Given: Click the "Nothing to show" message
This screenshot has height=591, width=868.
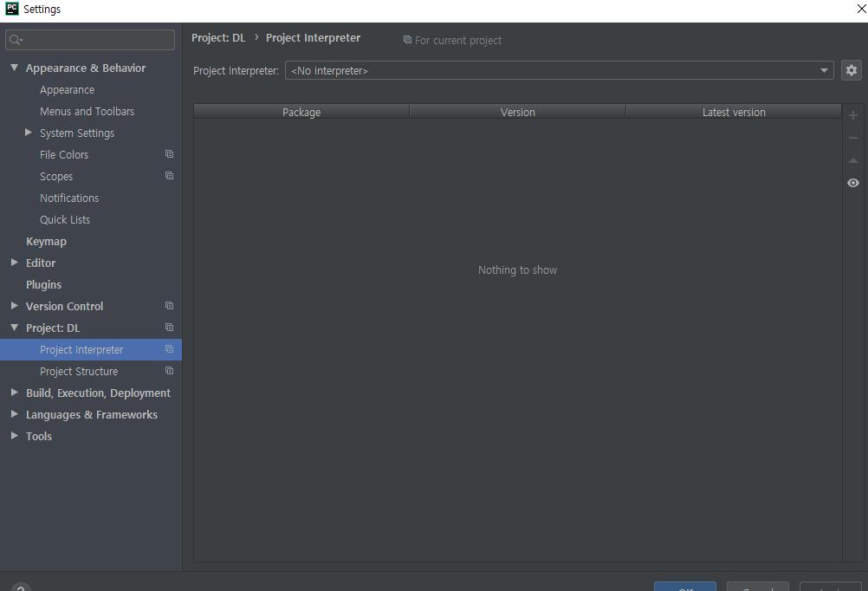Looking at the screenshot, I should tap(517, 270).
